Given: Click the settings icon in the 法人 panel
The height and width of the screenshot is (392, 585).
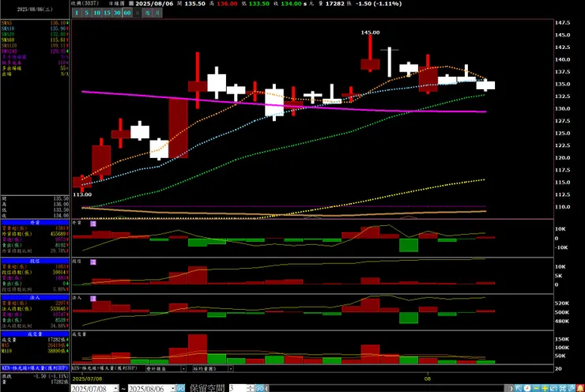Looking at the screenshot, I should [93, 299].
